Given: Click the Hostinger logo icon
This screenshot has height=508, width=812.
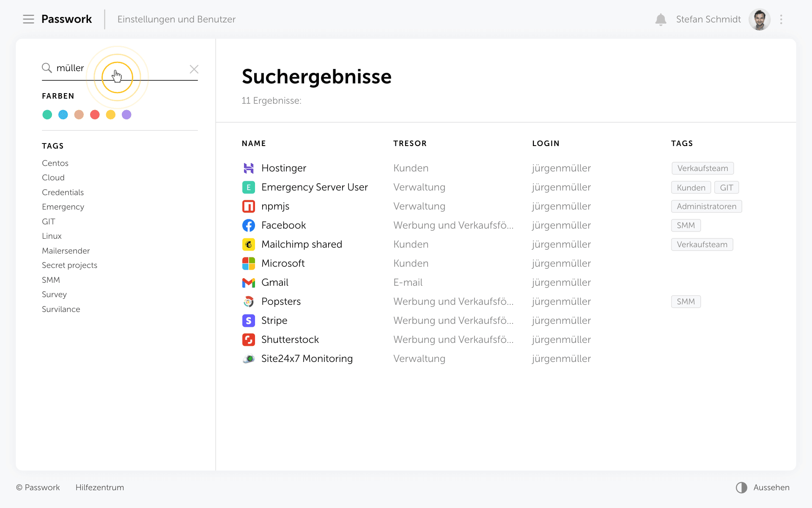Looking at the screenshot, I should point(249,168).
